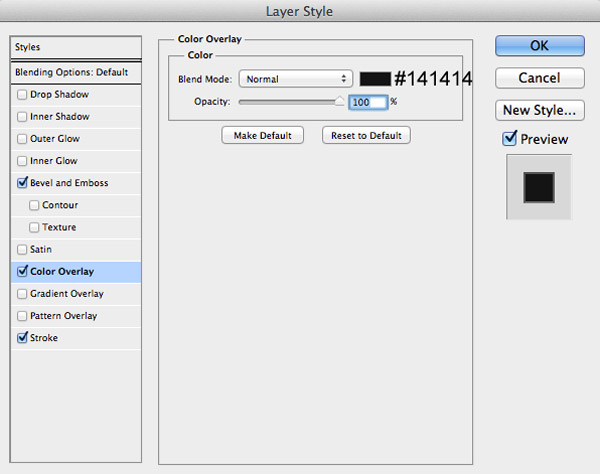This screenshot has width=600, height=474.
Task: Toggle the Drop Shadow checkbox
Action: [22, 94]
